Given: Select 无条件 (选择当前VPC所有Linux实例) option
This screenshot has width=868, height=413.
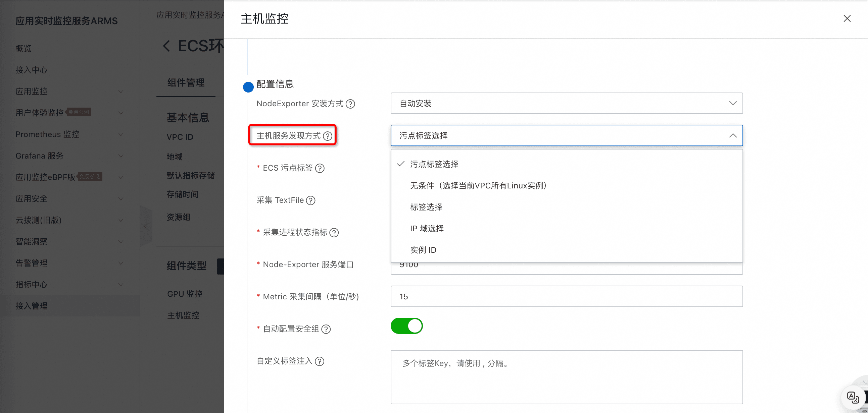Looking at the screenshot, I should [x=478, y=185].
